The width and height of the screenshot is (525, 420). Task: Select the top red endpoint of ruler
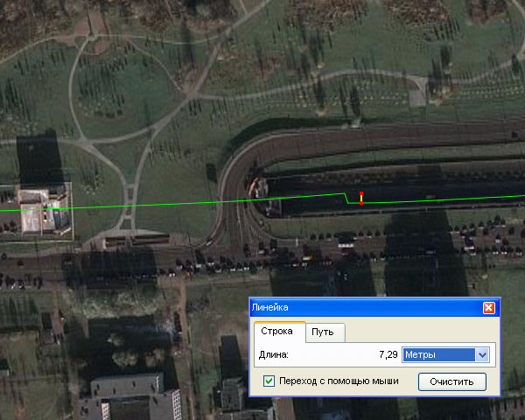point(360,192)
